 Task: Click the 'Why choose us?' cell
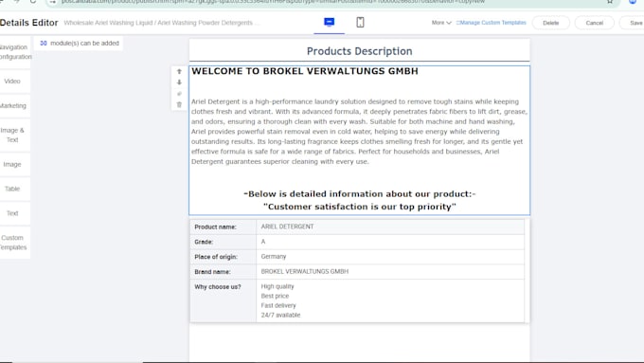[x=223, y=301]
